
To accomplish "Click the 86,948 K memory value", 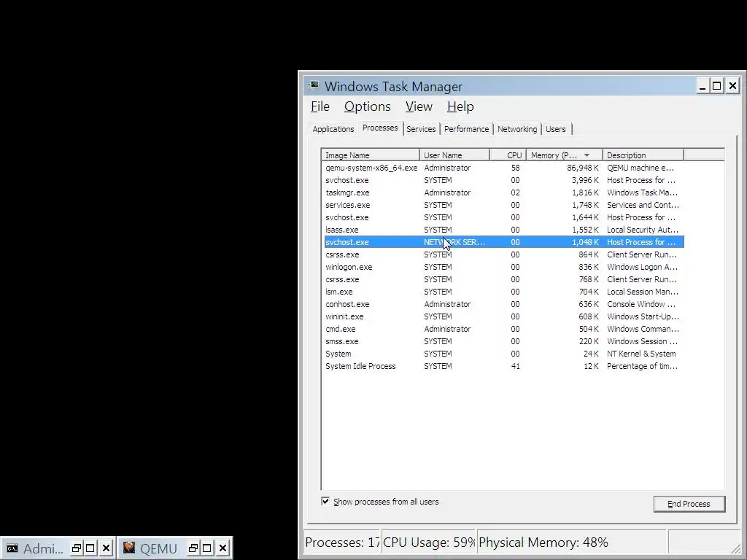I will pos(583,168).
